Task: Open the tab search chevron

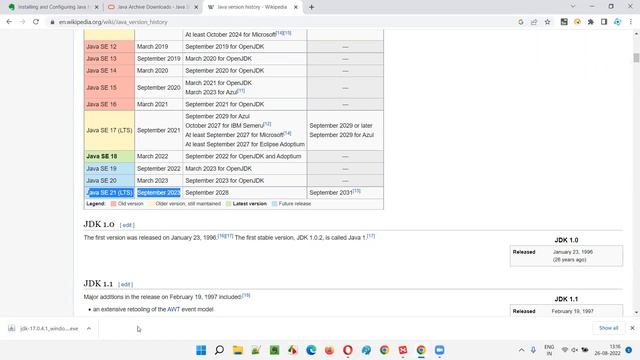Action: pyautogui.click(x=573, y=7)
